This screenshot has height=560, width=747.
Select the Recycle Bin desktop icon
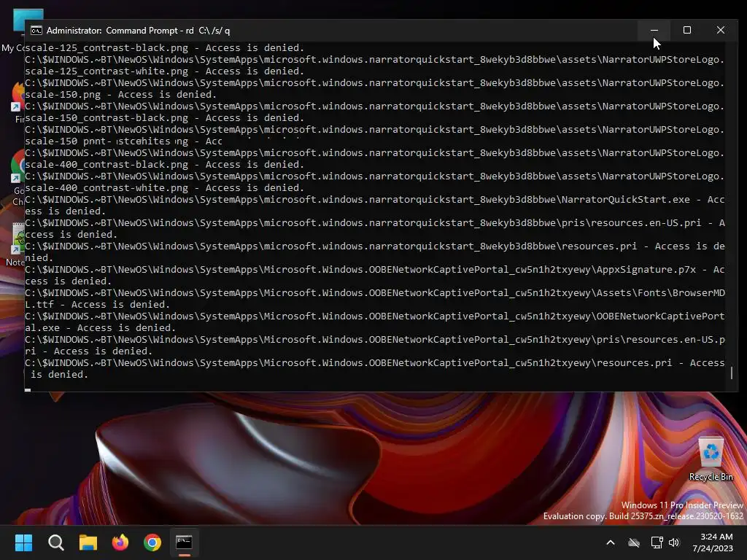coord(711,459)
